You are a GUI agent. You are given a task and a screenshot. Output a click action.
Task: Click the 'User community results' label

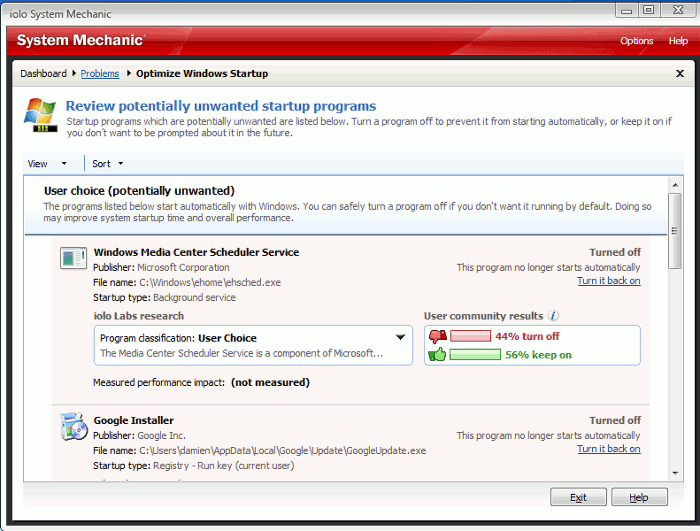click(483, 316)
